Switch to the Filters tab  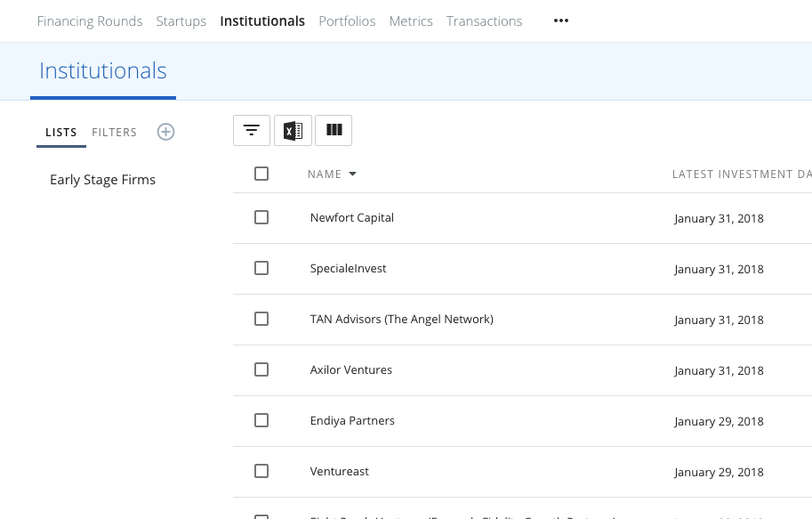coord(115,133)
